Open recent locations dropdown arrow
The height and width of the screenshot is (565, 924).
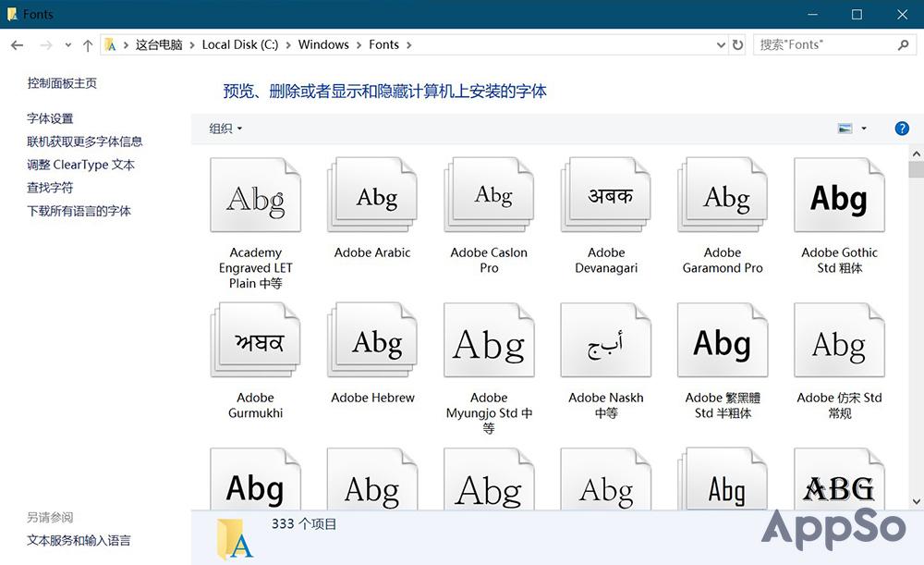coord(68,44)
